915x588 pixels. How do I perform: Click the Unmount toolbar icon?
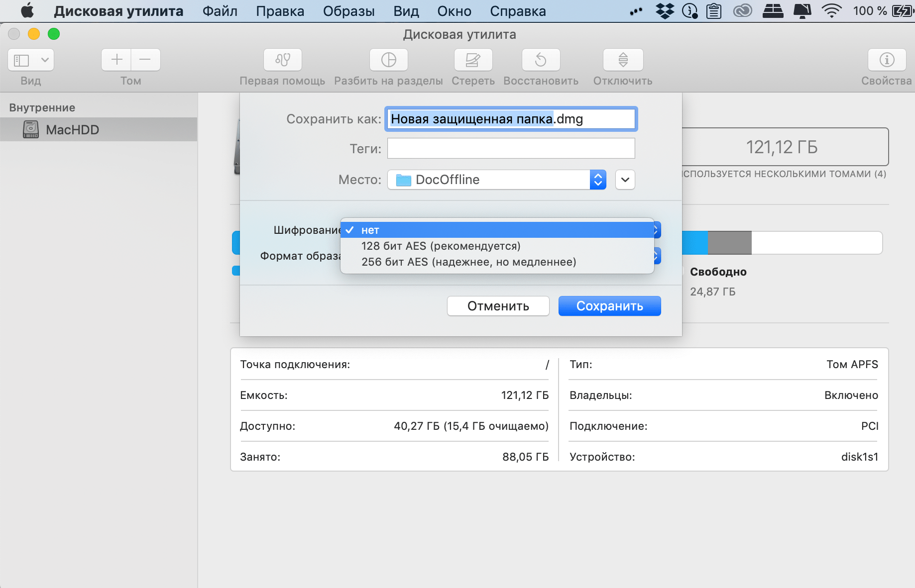(x=623, y=60)
